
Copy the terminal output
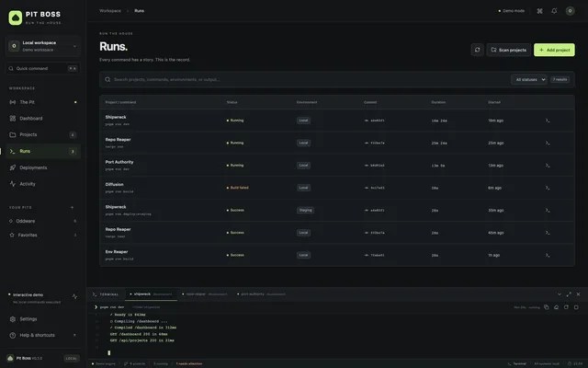point(546,307)
